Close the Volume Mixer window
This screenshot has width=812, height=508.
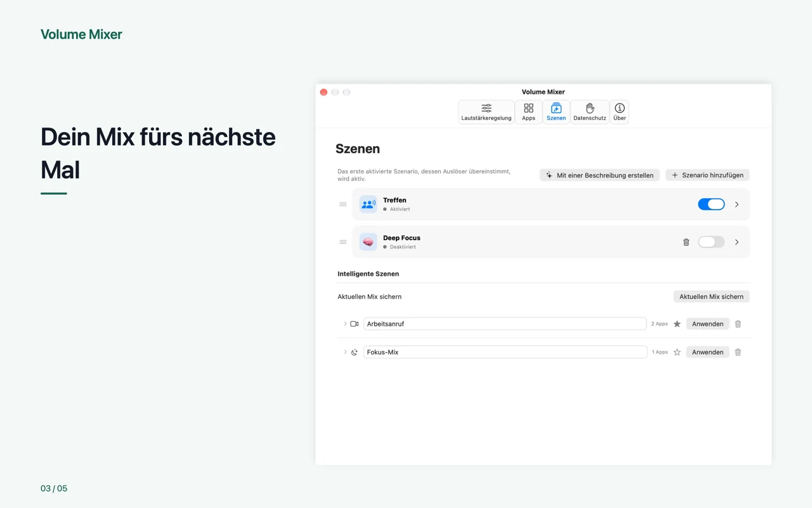click(324, 92)
